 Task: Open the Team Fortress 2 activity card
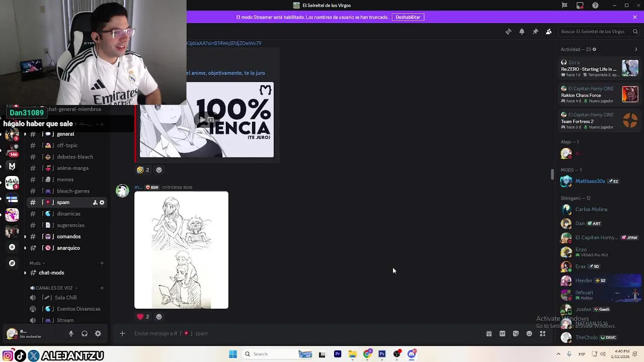click(599, 121)
